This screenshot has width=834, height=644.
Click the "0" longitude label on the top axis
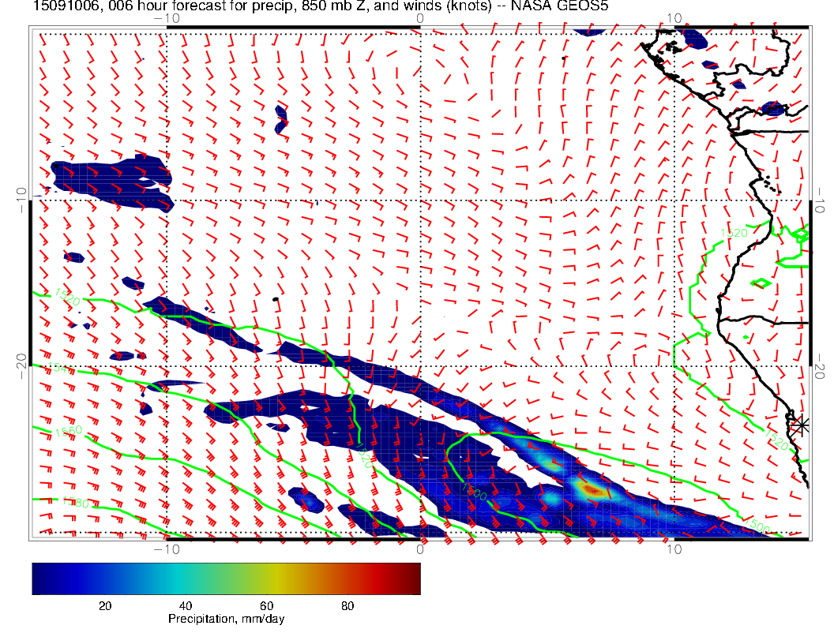pos(419,18)
